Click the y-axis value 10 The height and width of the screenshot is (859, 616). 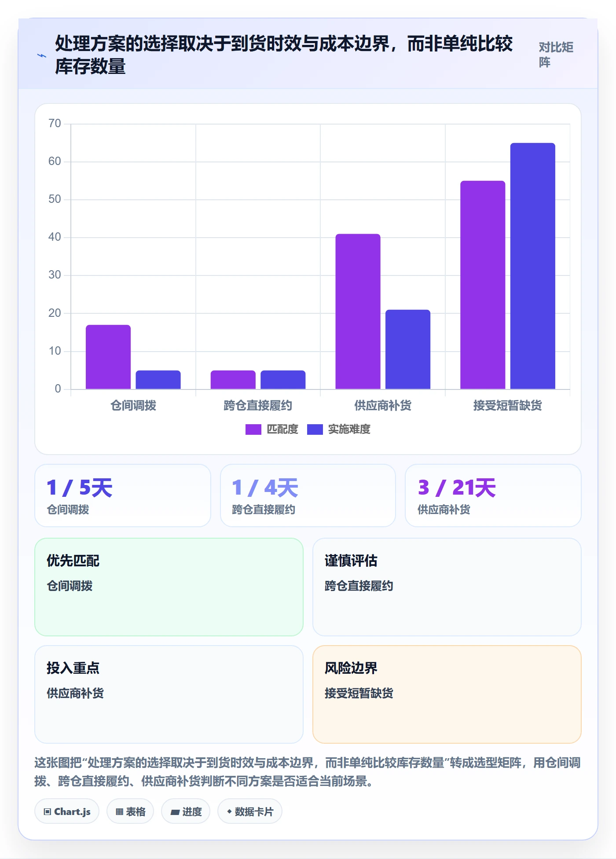click(x=55, y=351)
